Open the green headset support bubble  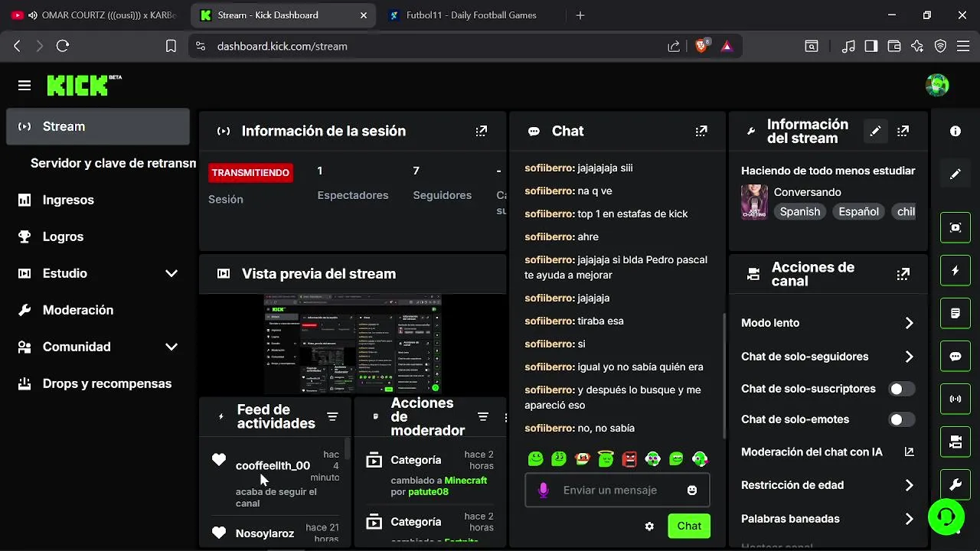946,517
